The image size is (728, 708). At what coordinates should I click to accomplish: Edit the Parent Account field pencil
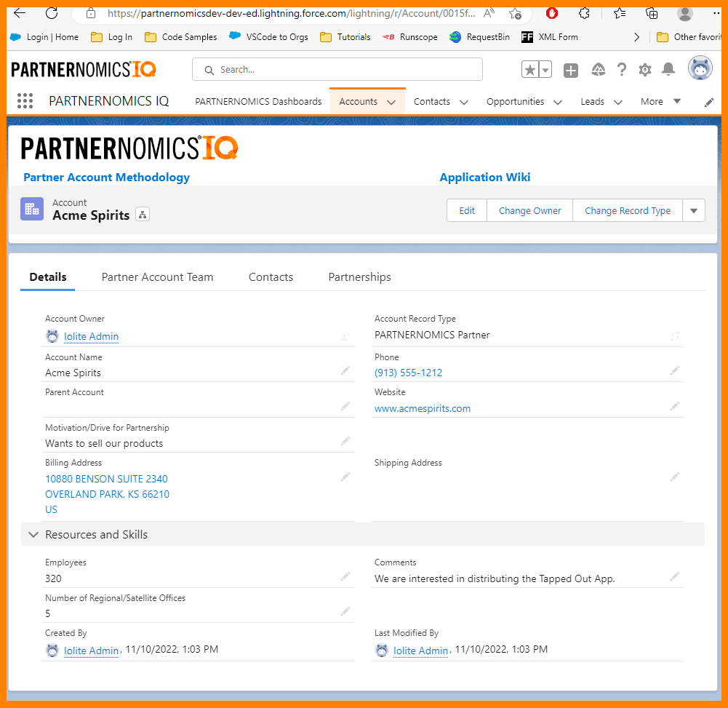click(x=345, y=407)
